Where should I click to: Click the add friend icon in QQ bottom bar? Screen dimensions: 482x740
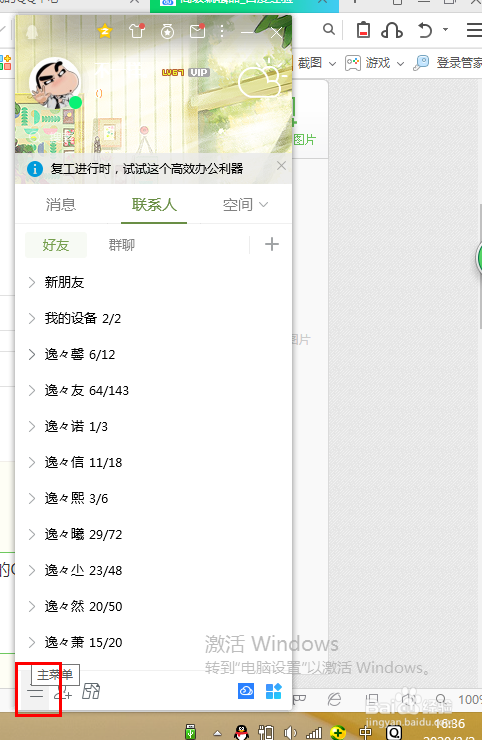pyautogui.click(x=62, y=692)
